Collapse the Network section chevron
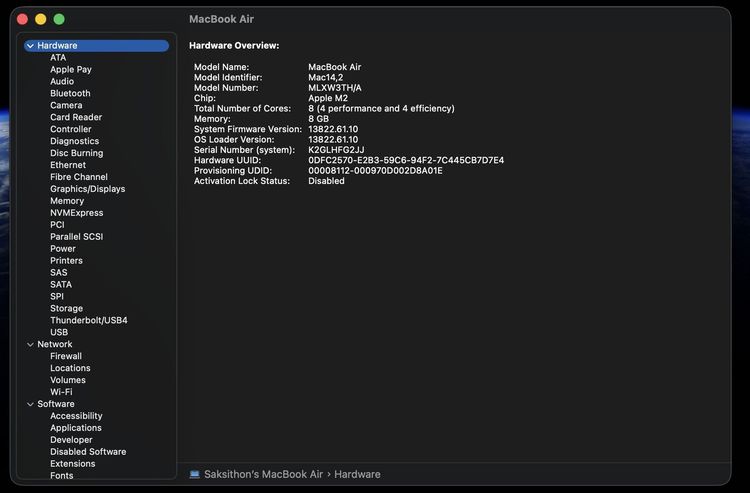Screen dimensions: 750x493 tap(30, 344)
